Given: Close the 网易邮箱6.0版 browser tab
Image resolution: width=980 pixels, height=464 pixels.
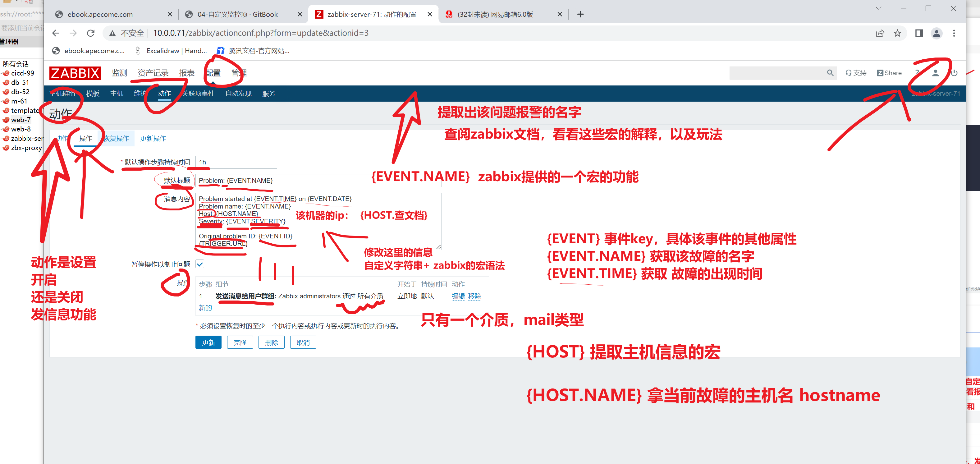Looking at the screenshot, I should [559, 14].
